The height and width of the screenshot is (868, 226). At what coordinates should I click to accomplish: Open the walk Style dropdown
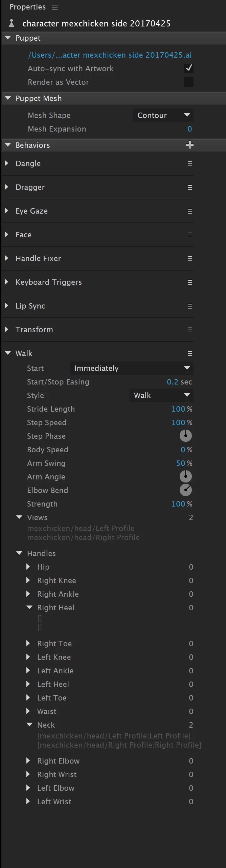(x=161, y=395)
